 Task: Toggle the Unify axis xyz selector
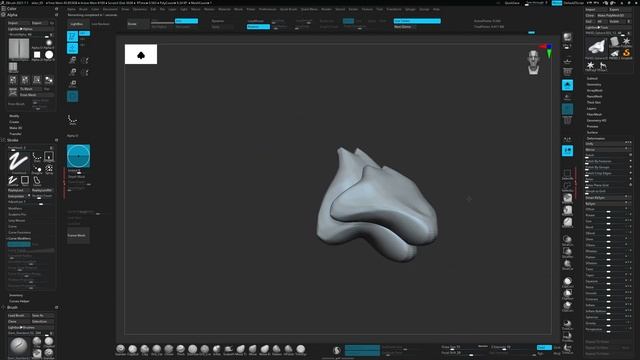coord(628,143)
